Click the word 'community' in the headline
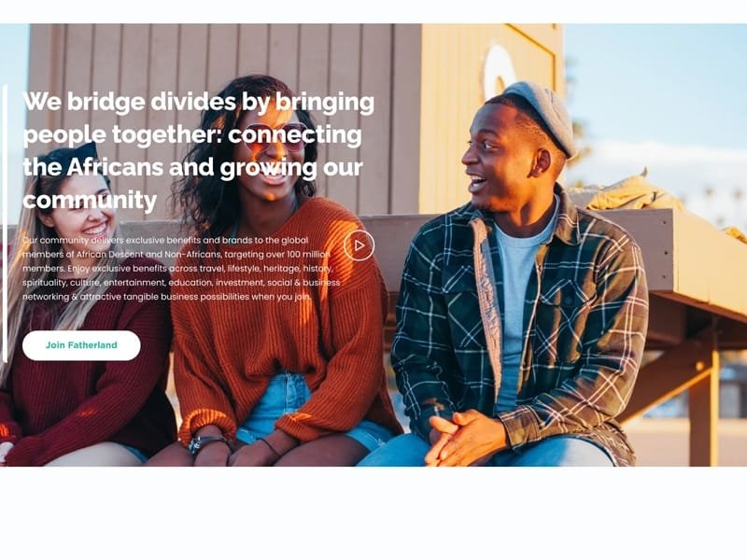Screen dimensions: 747x560 click(90, 200)
